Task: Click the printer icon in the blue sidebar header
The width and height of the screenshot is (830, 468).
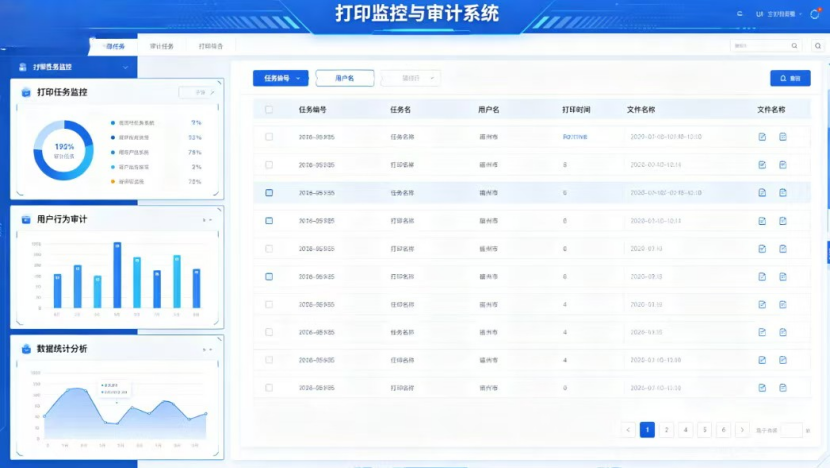Action: click(23, 67)
